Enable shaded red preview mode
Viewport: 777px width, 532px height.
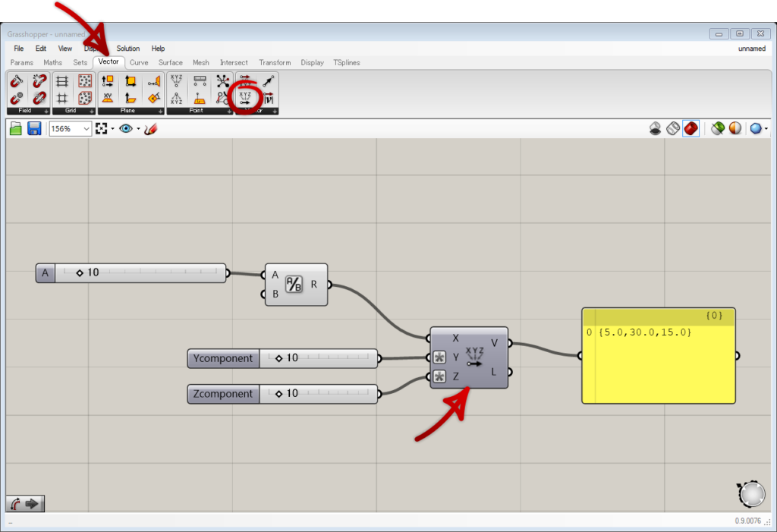coord(690,129)
